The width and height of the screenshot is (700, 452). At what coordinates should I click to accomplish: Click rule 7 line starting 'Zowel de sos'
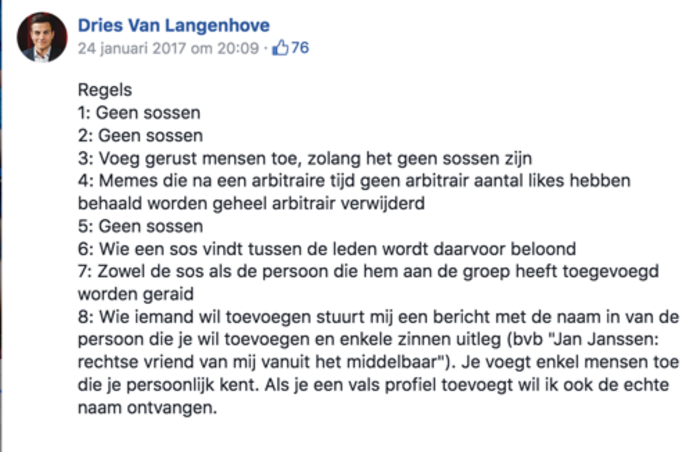368,272
